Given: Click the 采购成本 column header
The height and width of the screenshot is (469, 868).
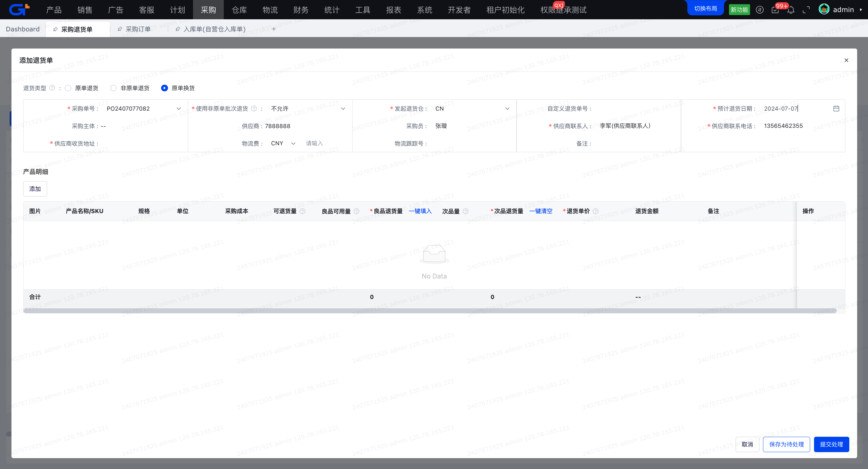Looking at the screenshot, I should click(x=237, y=211).
